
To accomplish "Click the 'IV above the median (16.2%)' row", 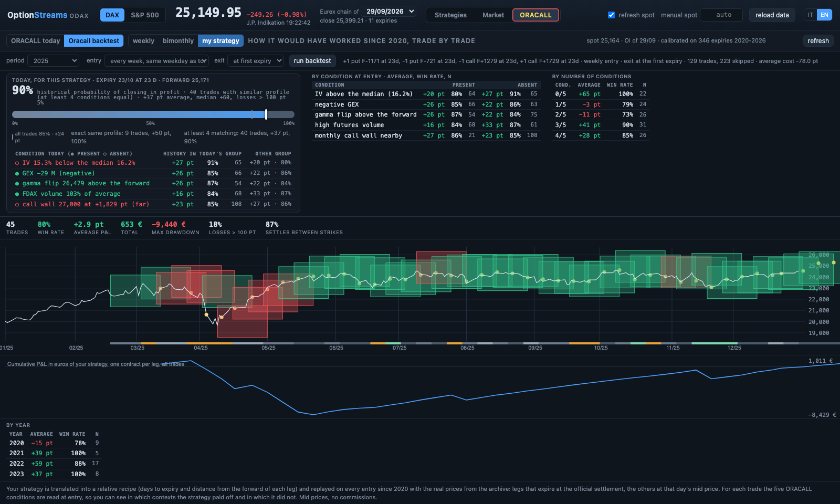I will tap(426, 94).
